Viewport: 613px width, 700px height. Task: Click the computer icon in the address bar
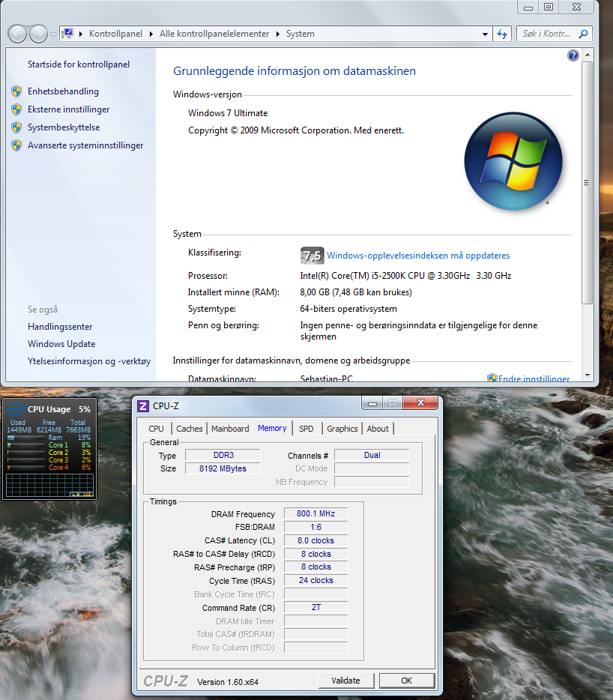point(68,34)
